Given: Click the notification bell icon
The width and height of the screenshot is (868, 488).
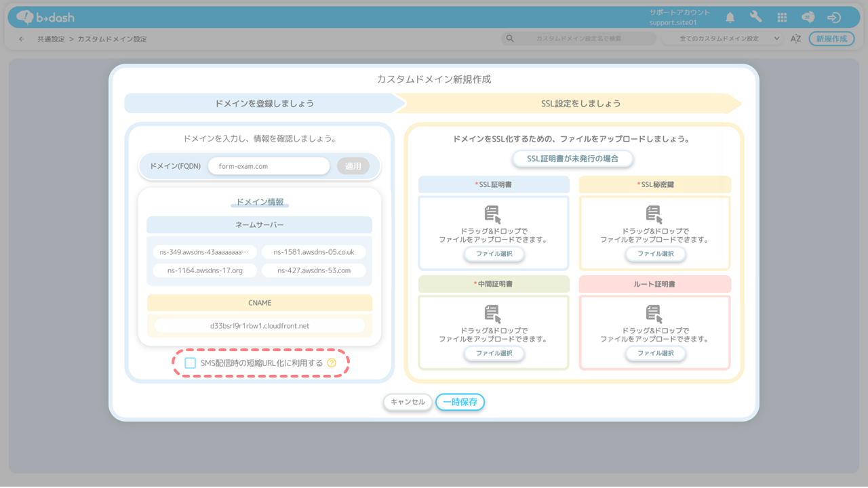Looking at the screenshot, I should point(730,18).
